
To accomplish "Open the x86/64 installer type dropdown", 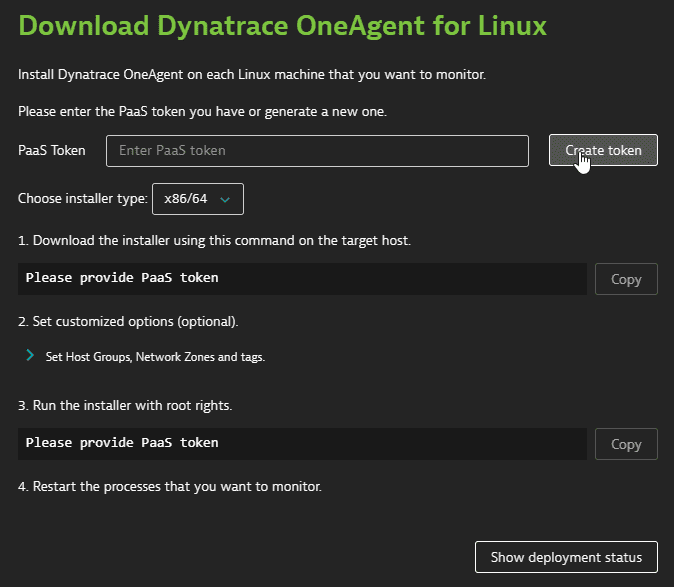I will point(198,199).
